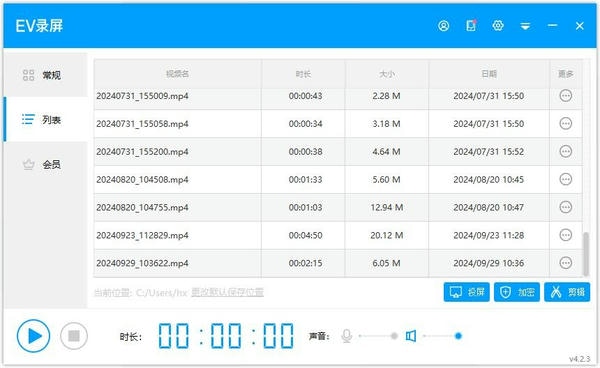The height and width of the screenshot is (368, 600).
Task: Click the phone document icon with red dot
Action: click(471, 26)
